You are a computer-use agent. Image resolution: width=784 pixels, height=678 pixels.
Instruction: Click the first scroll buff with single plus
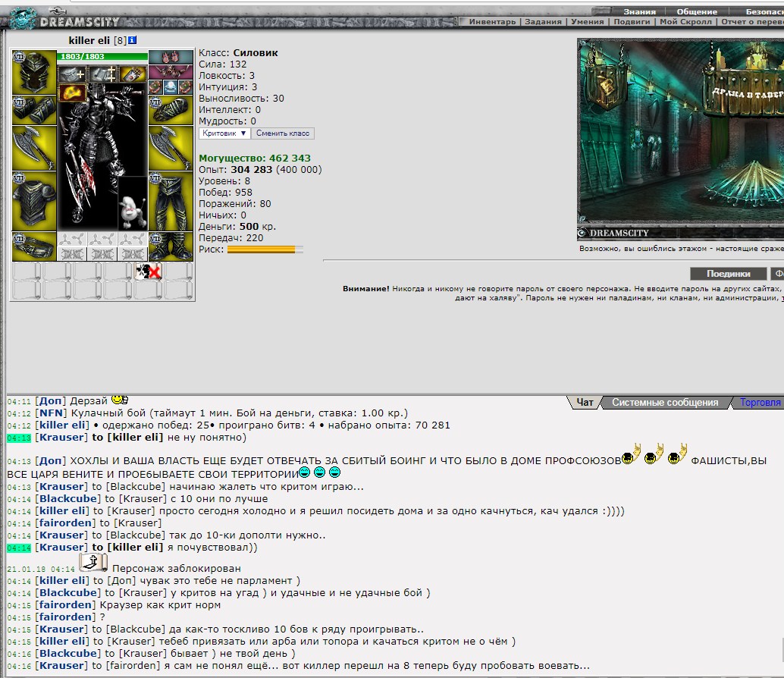pos(73,74)
